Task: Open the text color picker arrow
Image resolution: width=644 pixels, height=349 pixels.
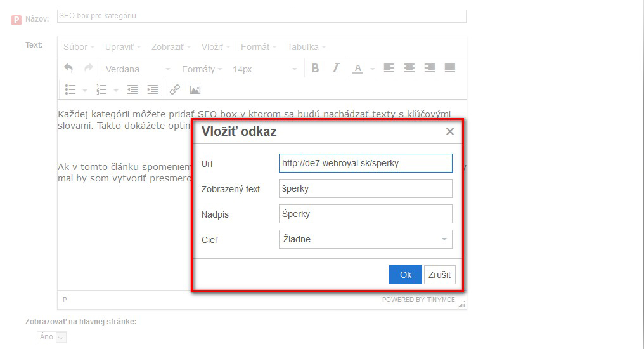Action: pos(373,69)
